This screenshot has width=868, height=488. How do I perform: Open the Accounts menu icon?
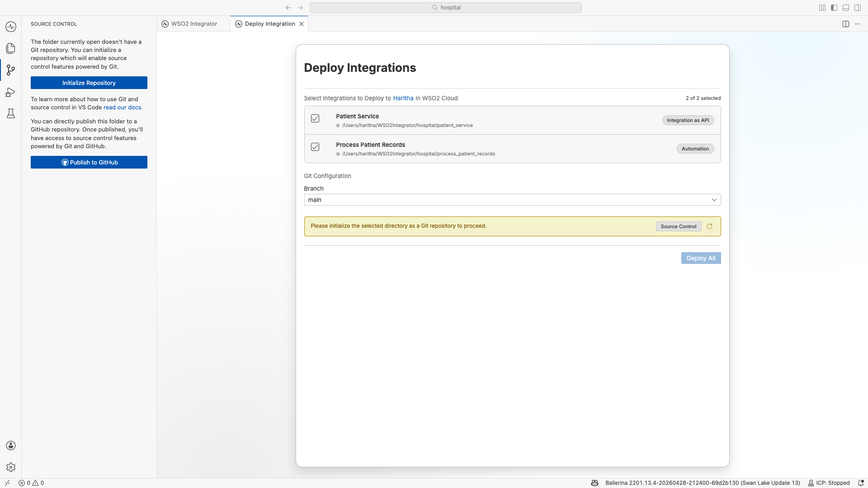[11, 446]
